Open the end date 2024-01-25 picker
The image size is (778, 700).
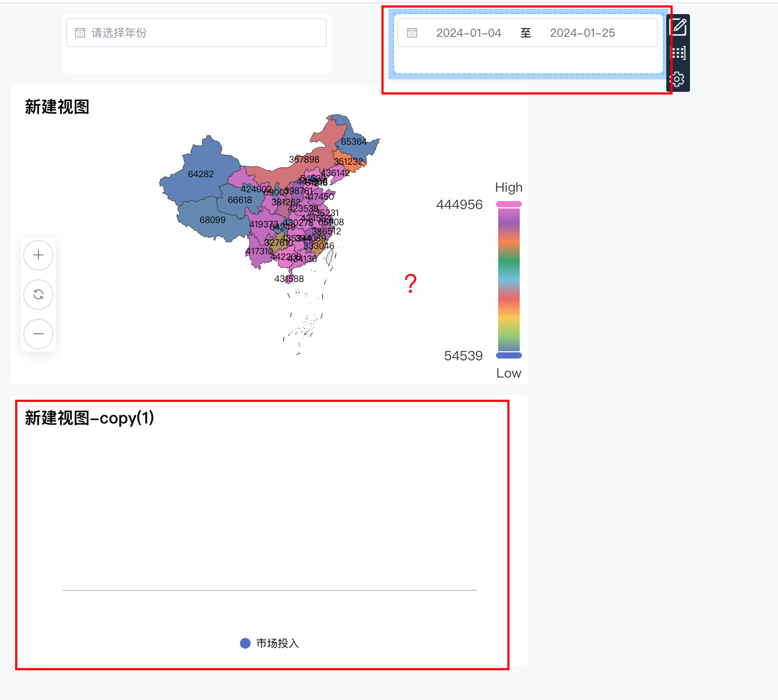pos(582,32)
